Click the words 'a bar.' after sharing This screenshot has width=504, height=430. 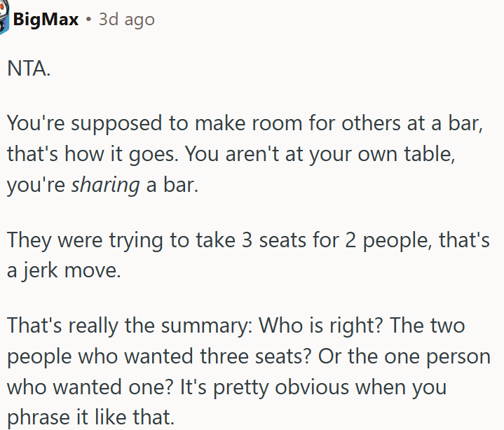click(x=172, y=185)
